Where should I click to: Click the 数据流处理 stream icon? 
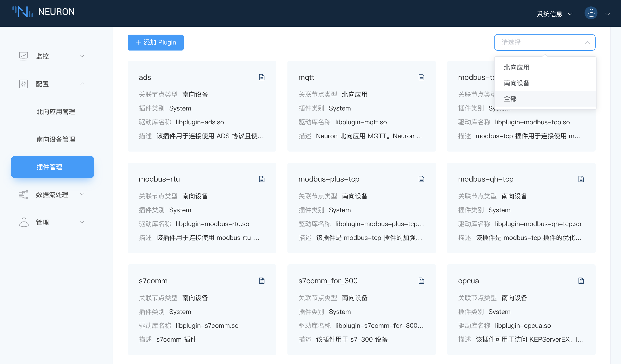pyautogui.click(x=24, y=195)
